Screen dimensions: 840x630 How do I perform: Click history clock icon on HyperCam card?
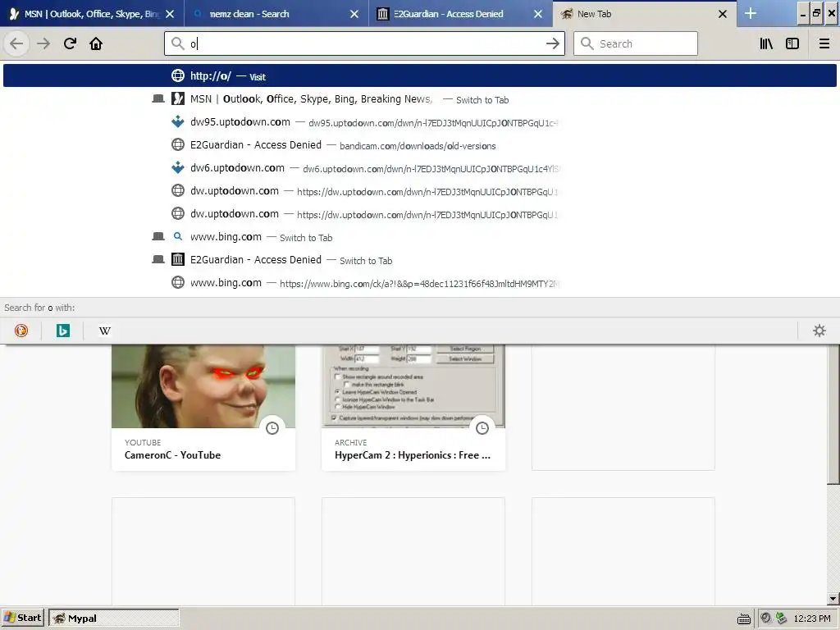[x=482, y=427]
